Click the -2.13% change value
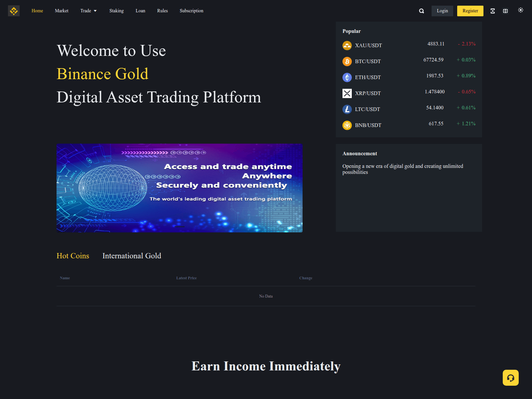This screenshot has width=532, height=399. tap(466, 44)
